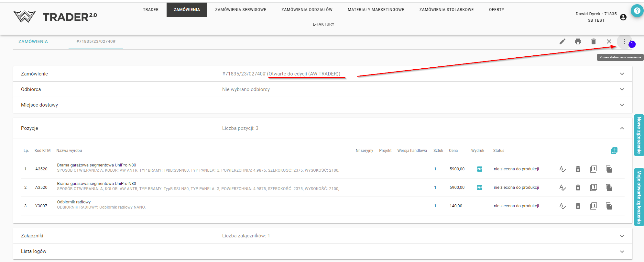Open PDF printout for first row
The height and width of the screenshot is (262, 644).
[480, 169]
